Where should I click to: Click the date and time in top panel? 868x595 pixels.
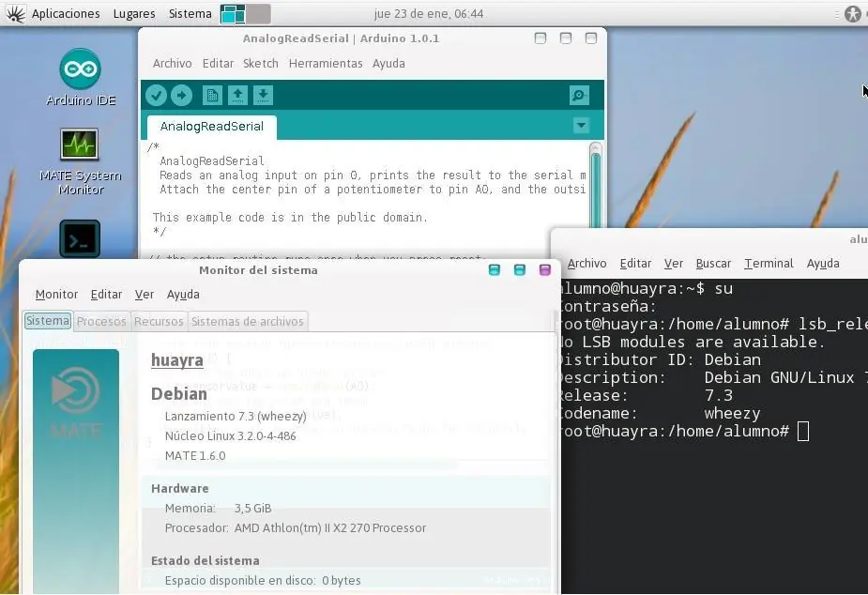[x=429, y=14]
